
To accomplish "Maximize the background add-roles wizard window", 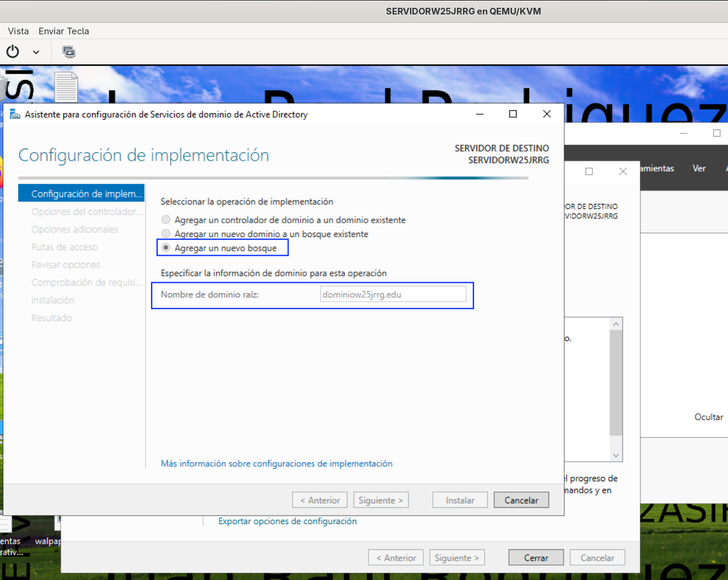I will point(589,171).
